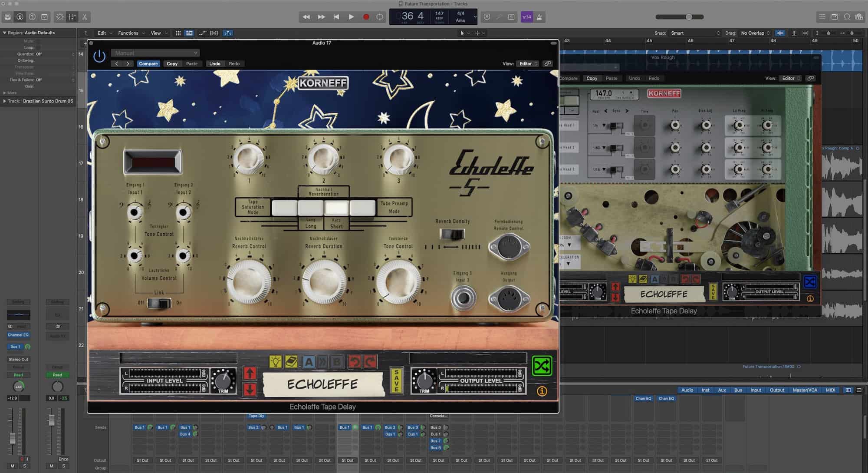Image resolution: width=868 pixels, height=473 pixels.
Task: Open the Functions menu in tracks area
Action: click(131, 33)
